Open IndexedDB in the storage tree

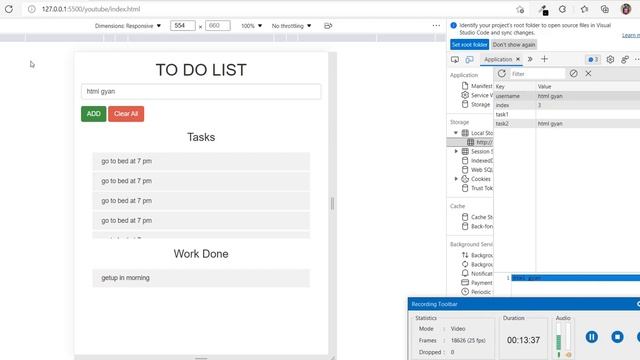click(x=477, y=160)
